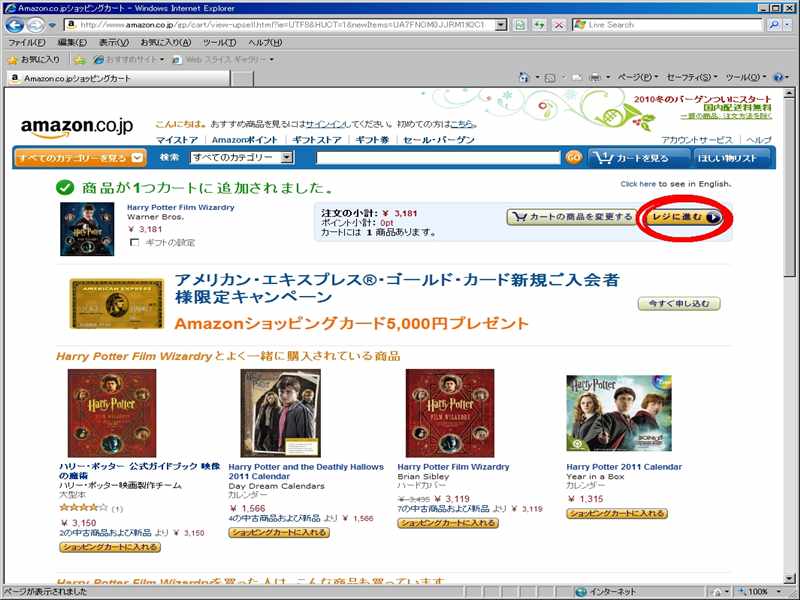Open the ページ(P) command bar menu
This screenshot has height=600, width=800.
tap(638, 78)
